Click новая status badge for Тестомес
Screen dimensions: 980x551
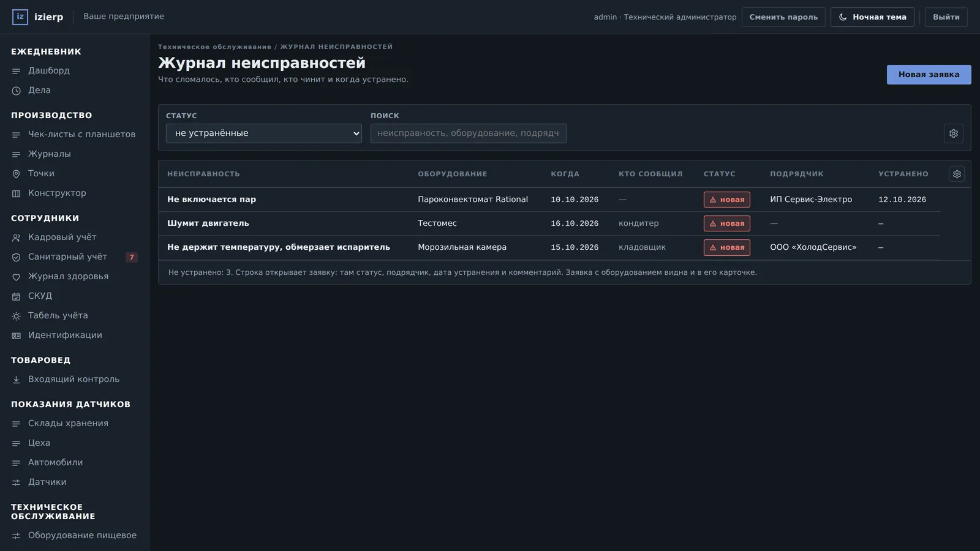click(x=727, y=223)
